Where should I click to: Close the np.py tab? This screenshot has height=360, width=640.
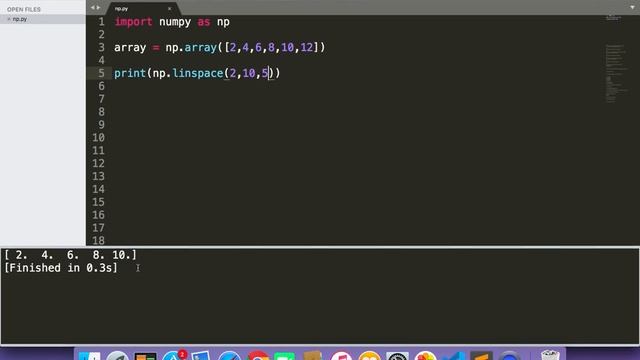click(x=169, y=9)
